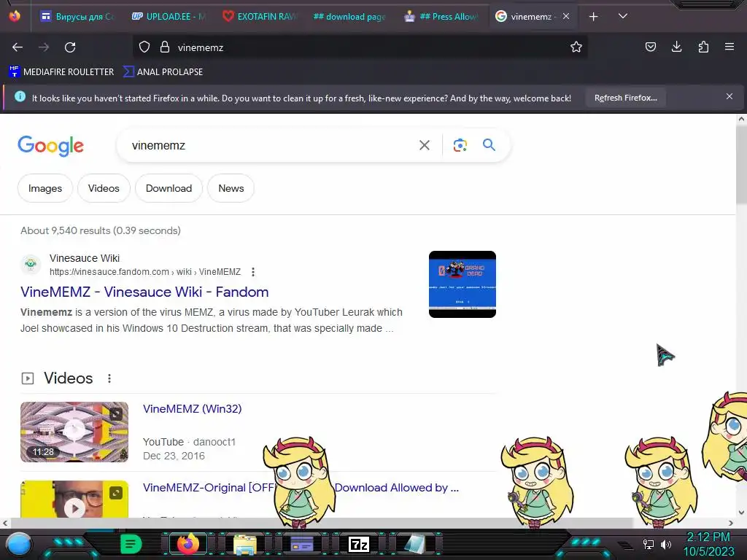This screenshot has width=747, height=560.
Task: Open the extensions puzzle icon
Action: (703, 47)
